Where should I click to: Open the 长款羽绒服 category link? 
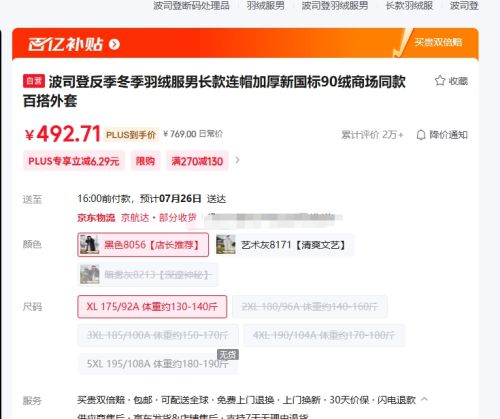pos(409,6)
